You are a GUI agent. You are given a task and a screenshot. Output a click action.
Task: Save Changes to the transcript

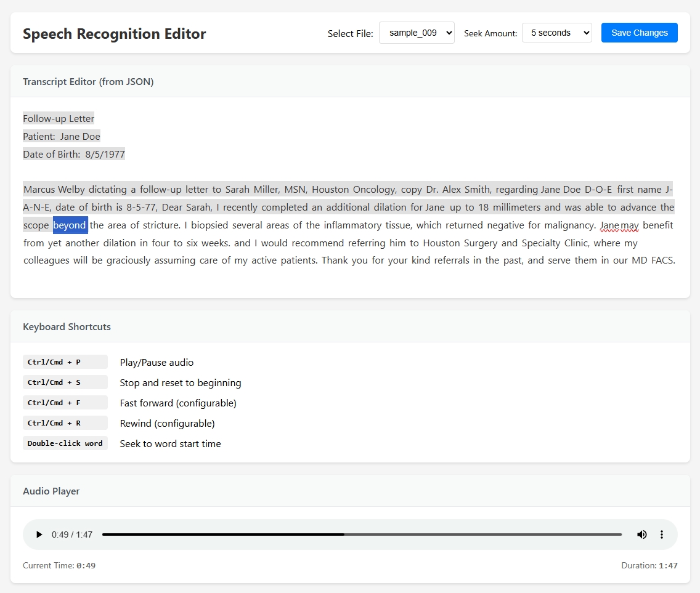pos(639,33)
